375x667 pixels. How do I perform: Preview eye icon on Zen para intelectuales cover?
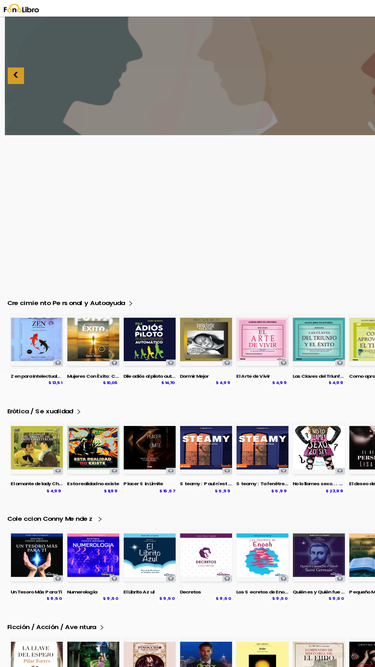58,363
